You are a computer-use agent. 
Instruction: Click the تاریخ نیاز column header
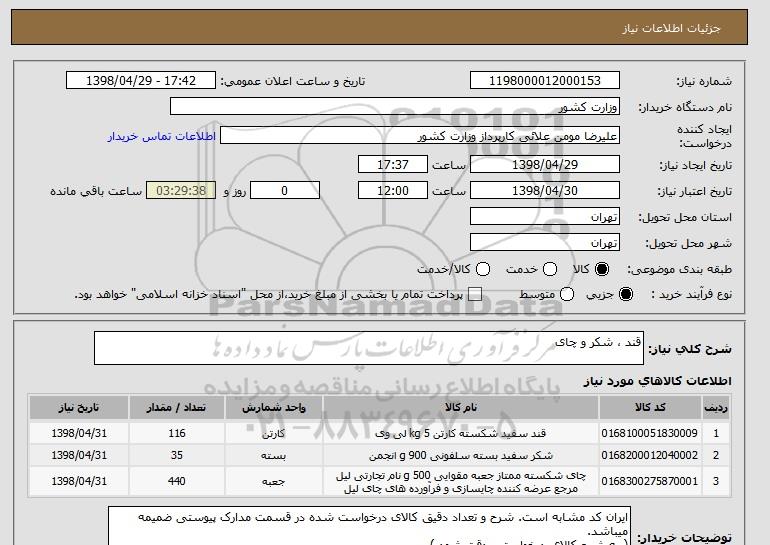click(79, 408)
